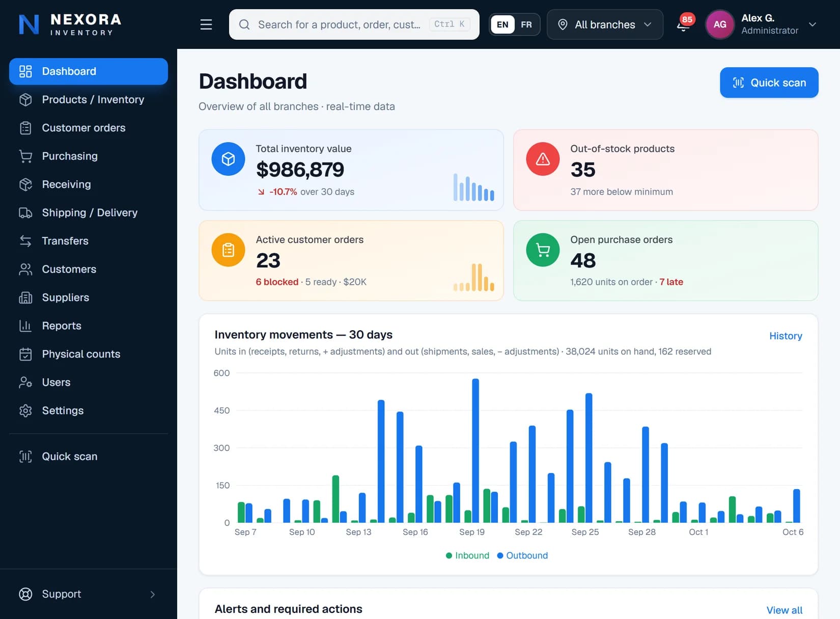Click the Nexora N logo icon

[29, 24]
